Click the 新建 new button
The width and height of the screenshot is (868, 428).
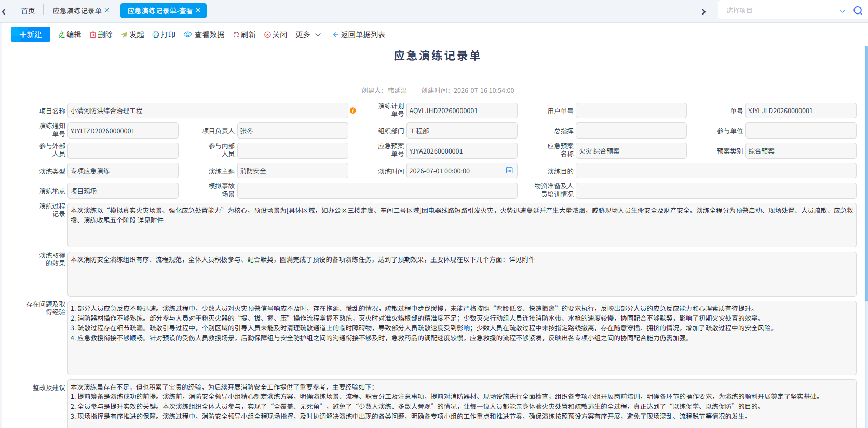(x=31, y=34)
